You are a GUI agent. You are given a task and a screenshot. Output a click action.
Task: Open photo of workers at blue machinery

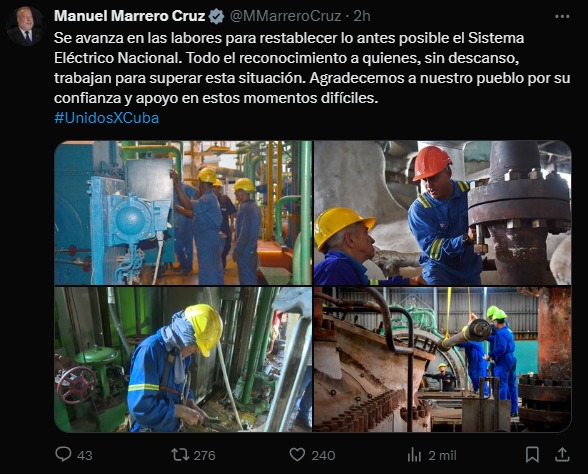(183, 212)
